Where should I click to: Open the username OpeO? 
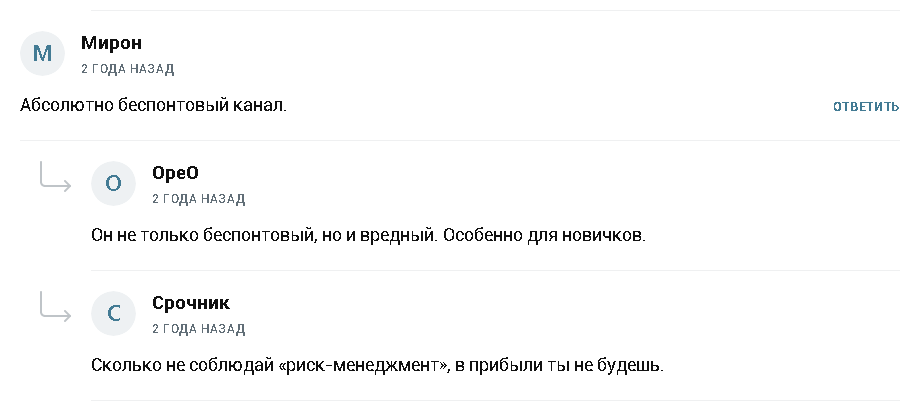pyautogui.click(x=175, y=173)
